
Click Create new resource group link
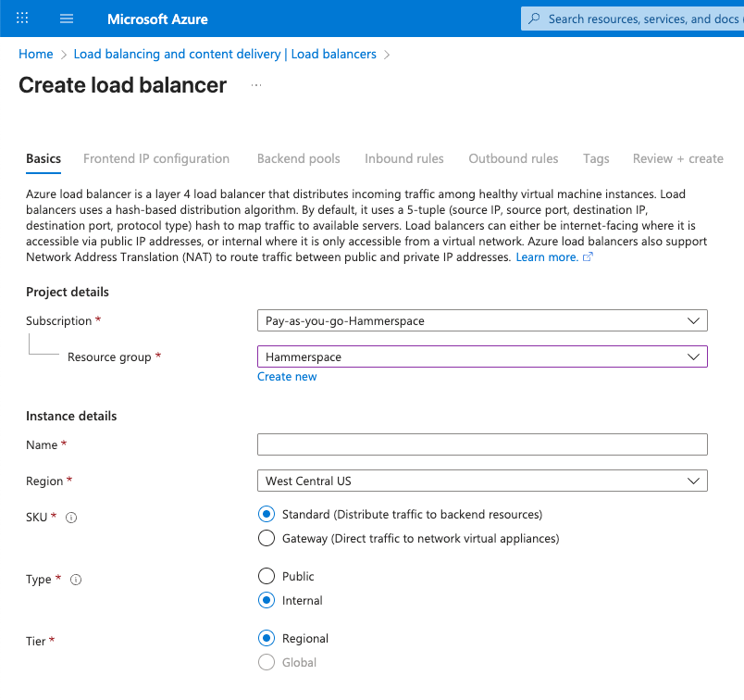point(287,377)
